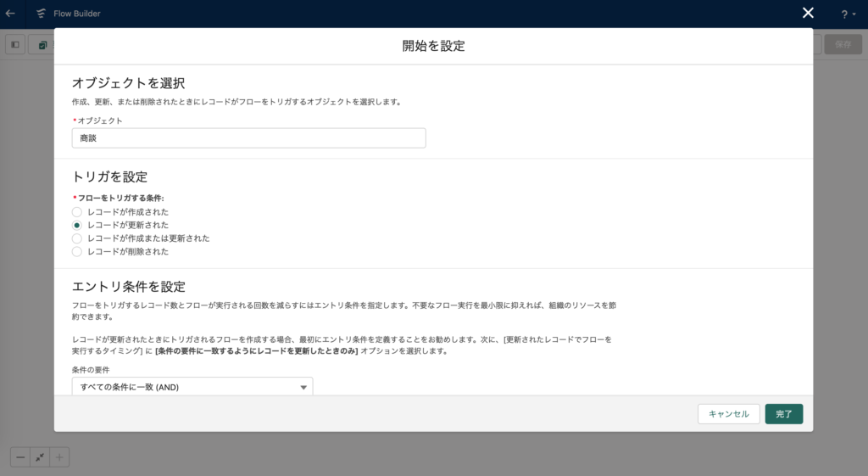Click the copy/select elements toolbar icon
868x476 pixels.
(41, 44)
